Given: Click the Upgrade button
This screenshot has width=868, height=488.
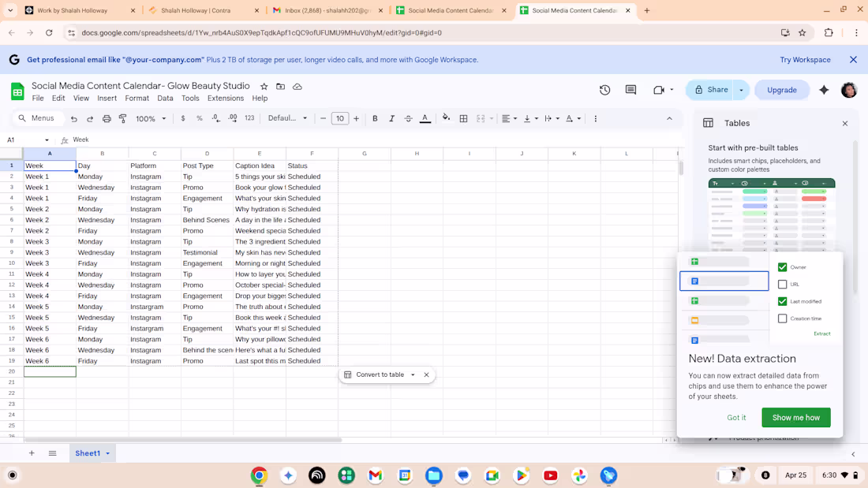Looking at the screenshot, I should tap(782, 90).
